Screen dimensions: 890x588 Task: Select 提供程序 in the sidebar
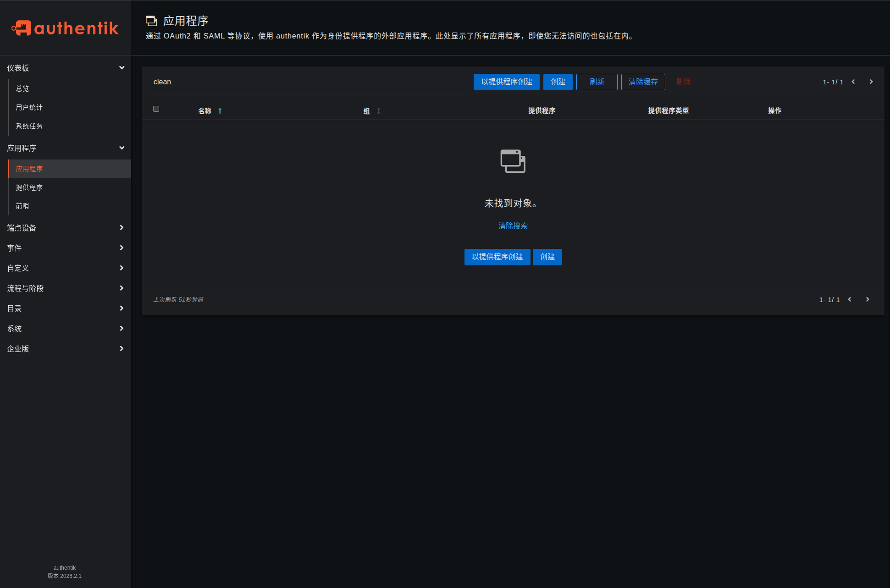coord(29,187)
